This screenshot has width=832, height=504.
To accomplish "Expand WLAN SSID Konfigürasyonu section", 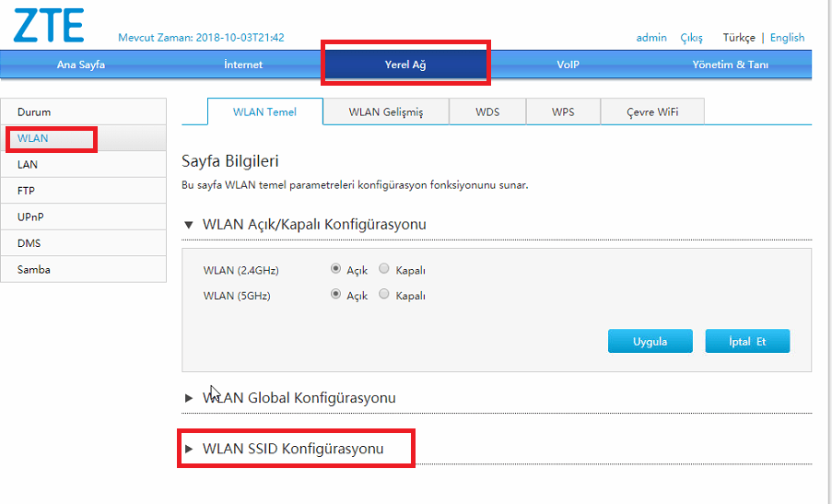I will 294,449.
